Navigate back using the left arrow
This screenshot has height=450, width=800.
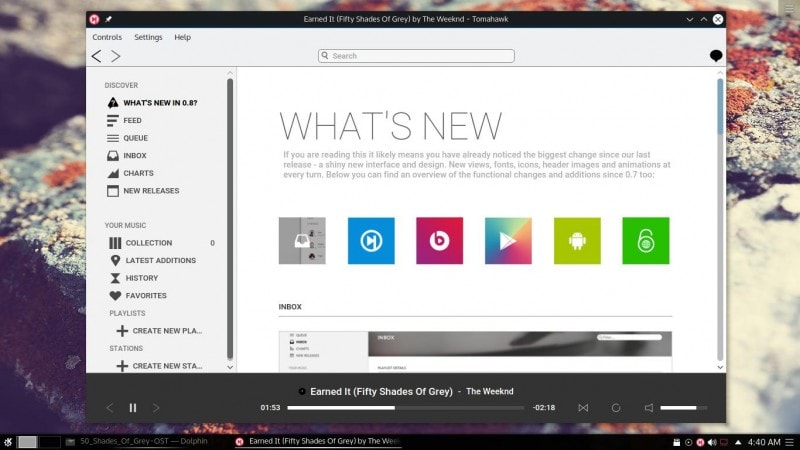point(97,56)
